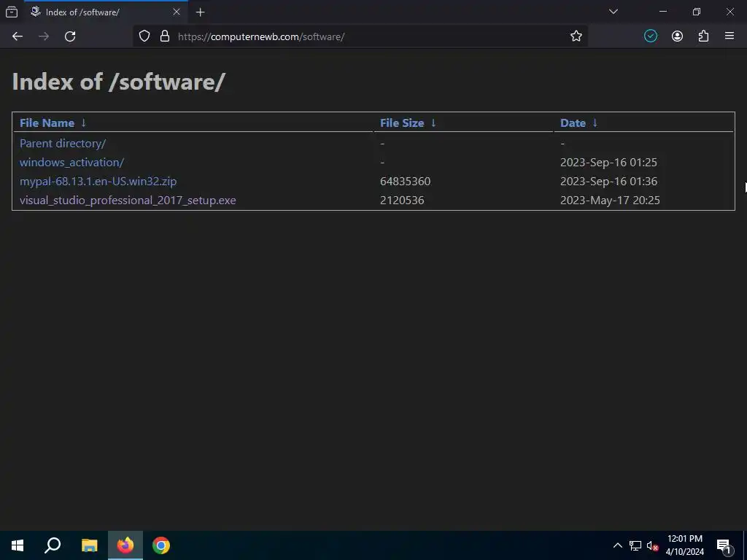Bookmark this page with star
This screenshot has width=747, height=560.
(576, 36)
